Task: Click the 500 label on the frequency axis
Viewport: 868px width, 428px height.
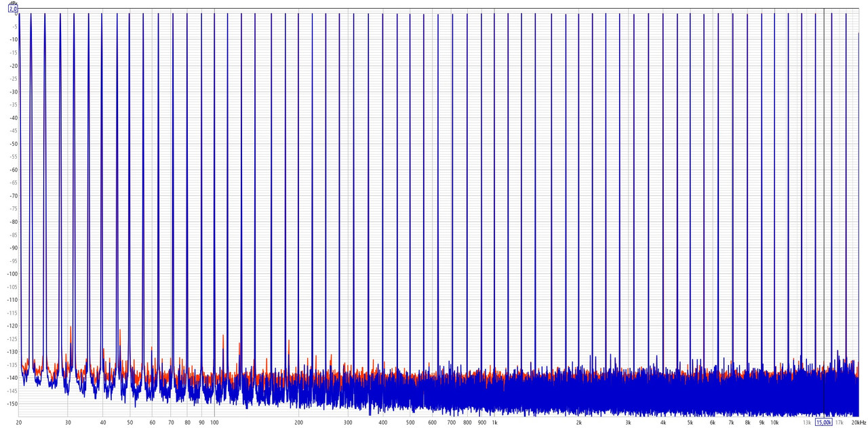Action: 410,422
